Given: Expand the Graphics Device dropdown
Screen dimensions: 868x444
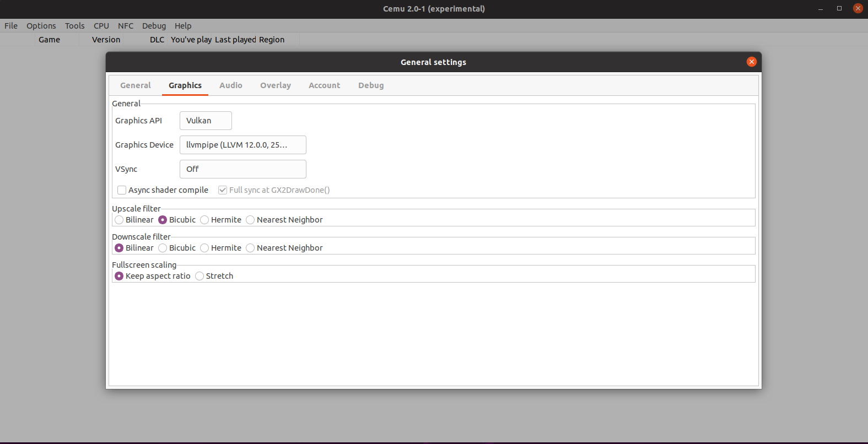Looking at the screenshot, I should [x=242, y=145].
